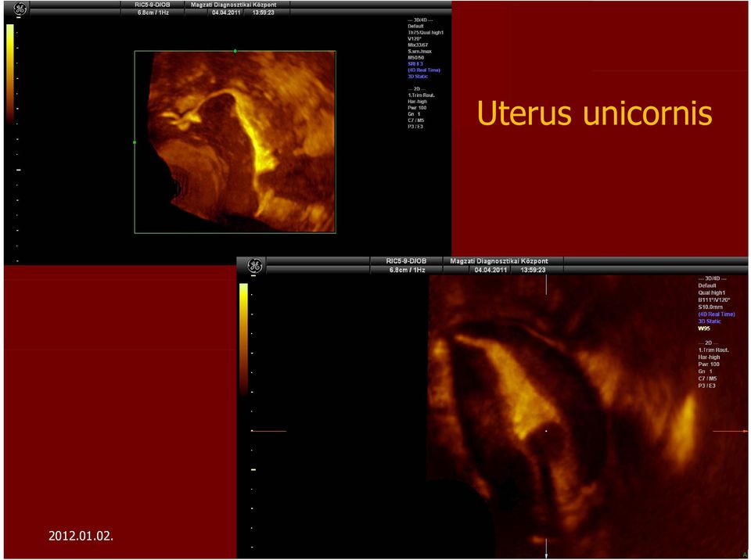Viewport: 751px width, 560px height.
Task: Click the GE logo in the upper ultrasound panel
Action: click(x=20, y=8)
